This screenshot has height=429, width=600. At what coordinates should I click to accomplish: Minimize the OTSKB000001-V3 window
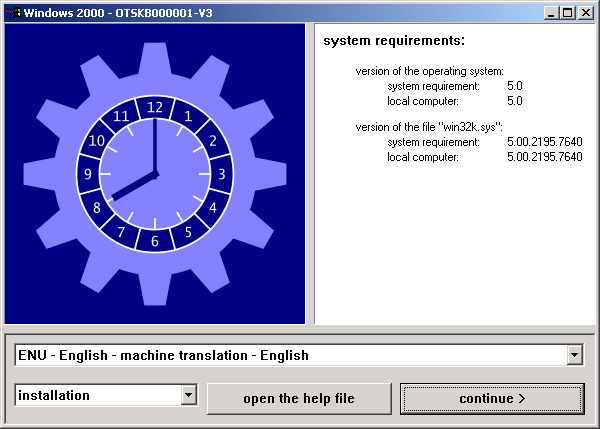[x=551, y=13]
